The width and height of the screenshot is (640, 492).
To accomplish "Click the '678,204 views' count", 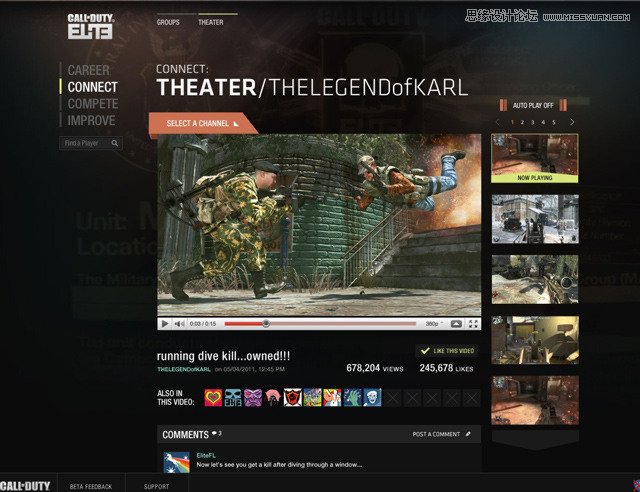I will 375,368.
